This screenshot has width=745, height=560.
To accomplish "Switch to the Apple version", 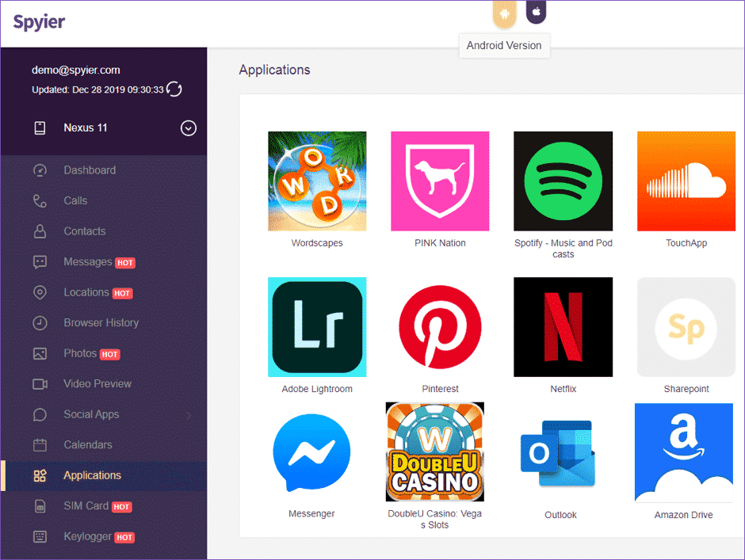I will pos(536,13).
